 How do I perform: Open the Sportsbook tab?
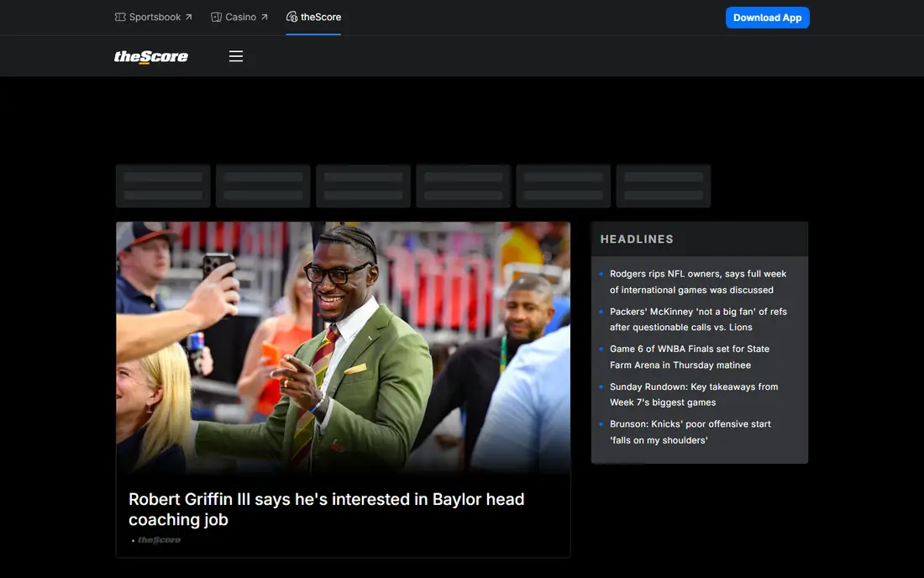pos(153,17)
